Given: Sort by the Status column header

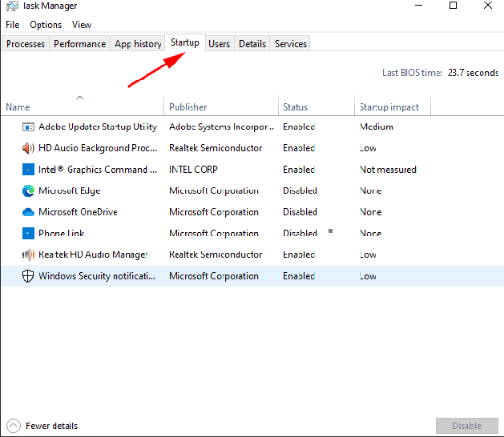Looking at the screenshot, I should tap(317, 106).
